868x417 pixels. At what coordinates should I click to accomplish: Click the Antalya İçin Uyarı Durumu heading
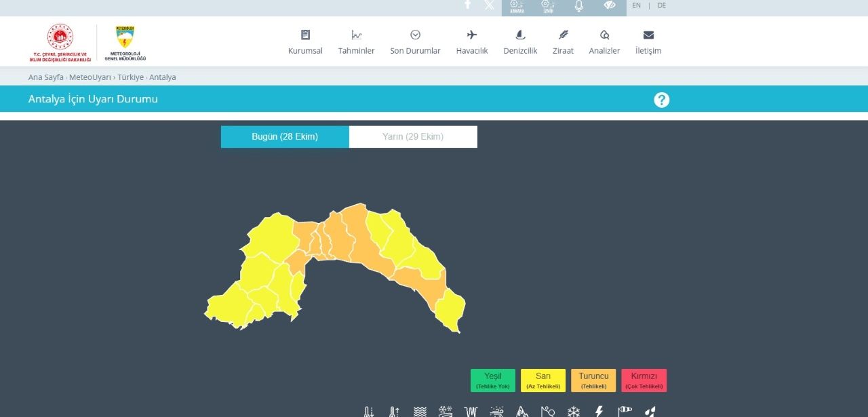click(x=93, y=99)
